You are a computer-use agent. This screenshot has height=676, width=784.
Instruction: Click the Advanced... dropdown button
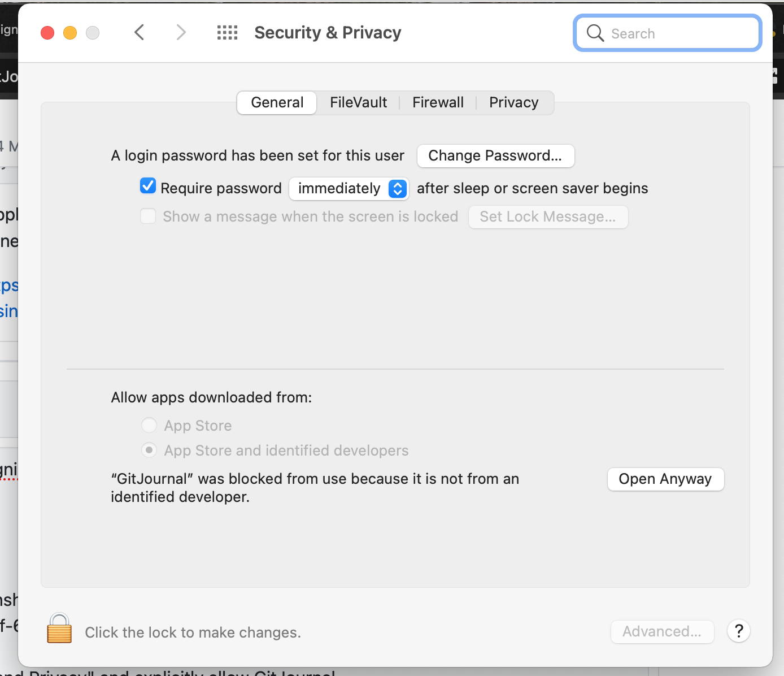click(x=662, y=631)
